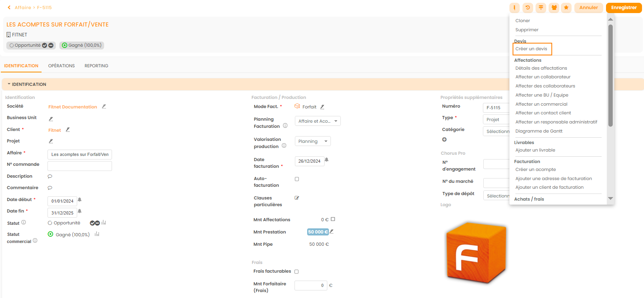
Task: Click the plus icon under Catégorie
Action: (444, 139)
